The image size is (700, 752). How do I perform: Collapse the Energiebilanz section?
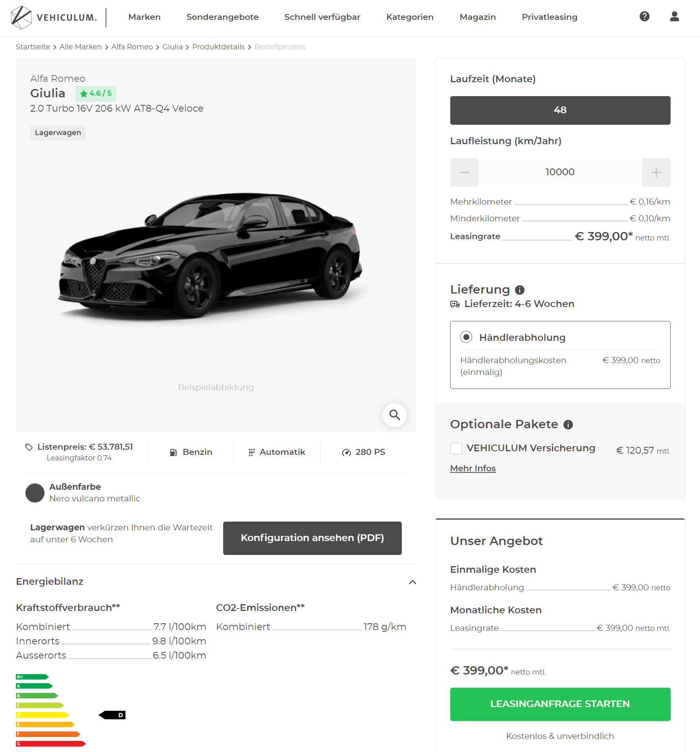point(412,582)
